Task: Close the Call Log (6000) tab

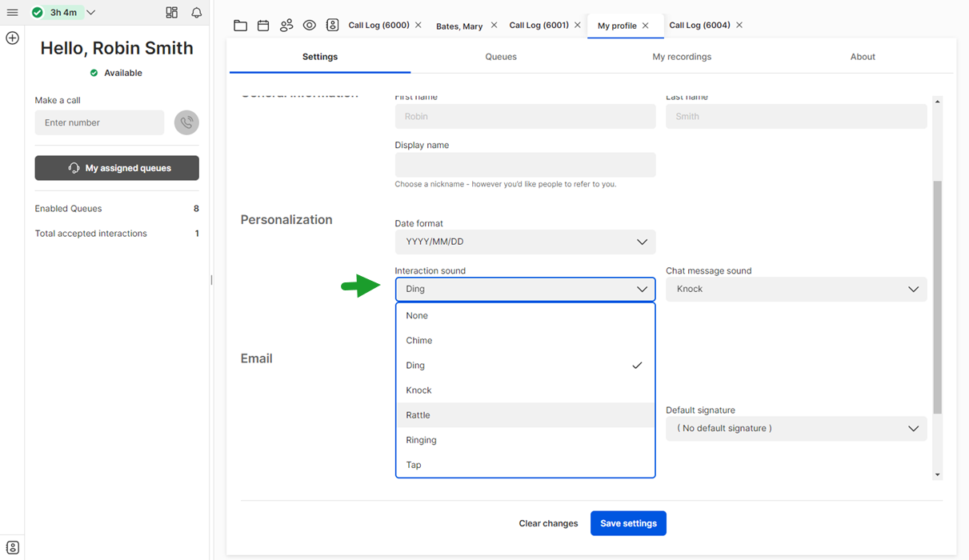Action: (418, 26)
